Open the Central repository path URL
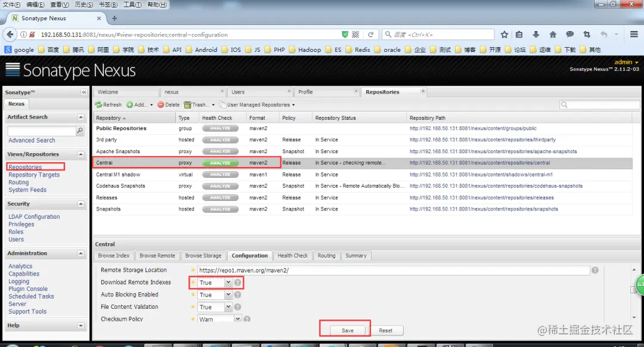Image resolution: width=644 pixels, height=347 pixels. pos(479,163)
